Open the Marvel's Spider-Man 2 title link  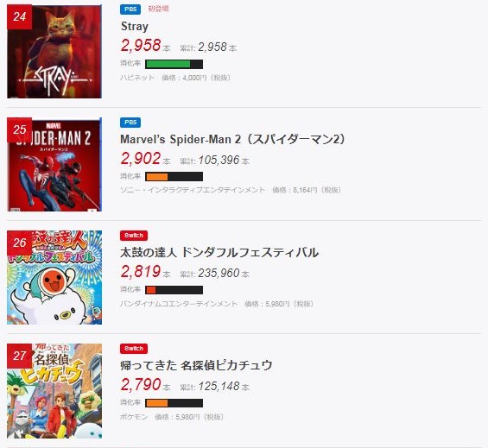(233, 139)
